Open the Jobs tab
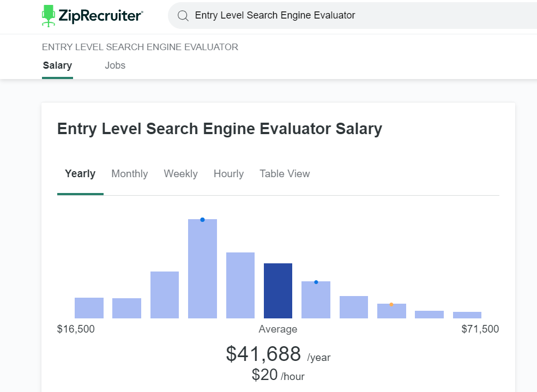The width and height of the screenshot is (537, 392). point(115,65)
